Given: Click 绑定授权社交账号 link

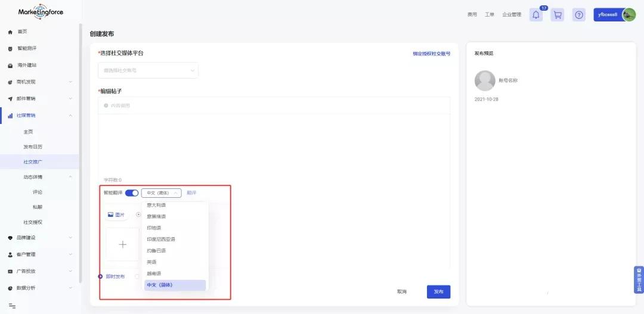Looking at the screenshot, I should pyautogui.click(x=432, y=54).
